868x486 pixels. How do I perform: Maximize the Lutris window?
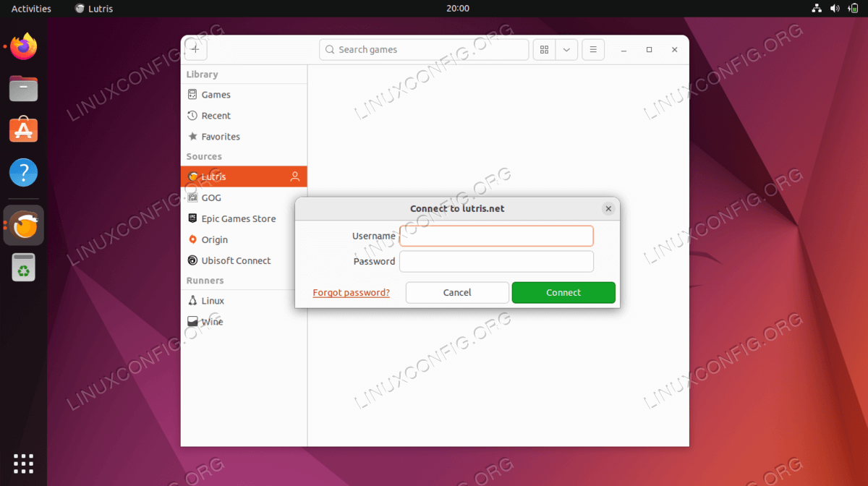pyautogui.click(x=649, y=50)
